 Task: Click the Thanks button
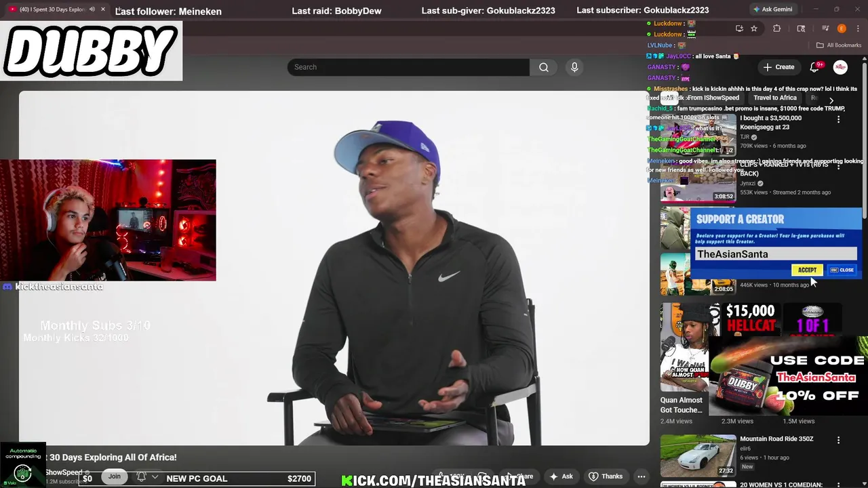pos(605,476)
